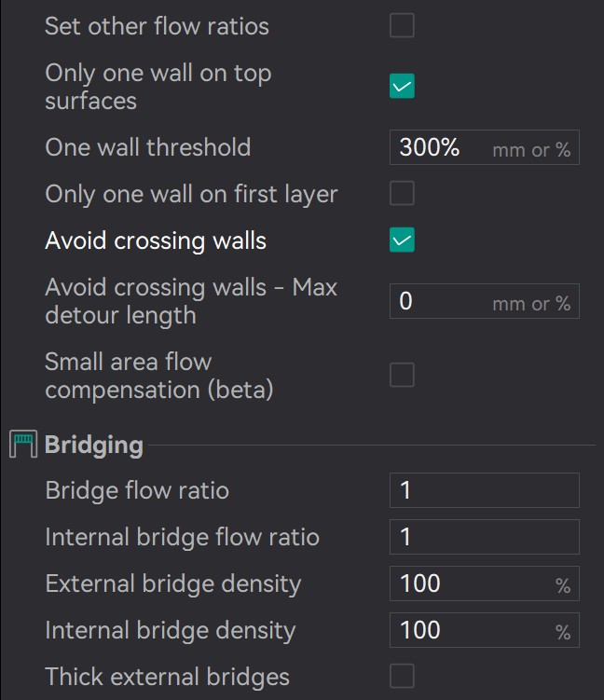Disable Only one wall on top surfaces
This screenshot has width=604, height=700.
(x=402, y=87)
